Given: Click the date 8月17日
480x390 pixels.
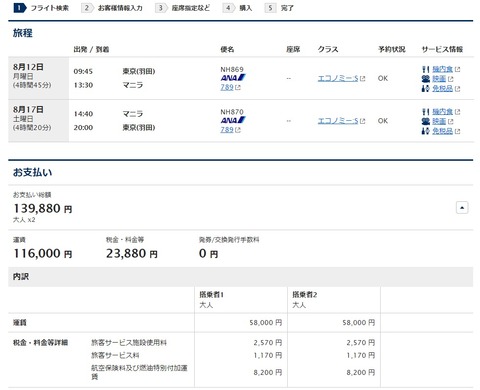Looking at the screenshot, I should pyautogui.click(x=28, y=109).
